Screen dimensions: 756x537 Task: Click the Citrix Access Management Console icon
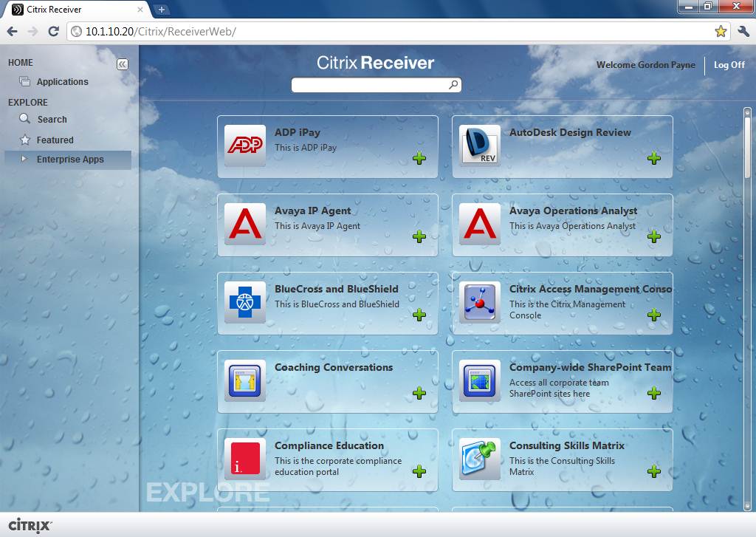[479, 302]
